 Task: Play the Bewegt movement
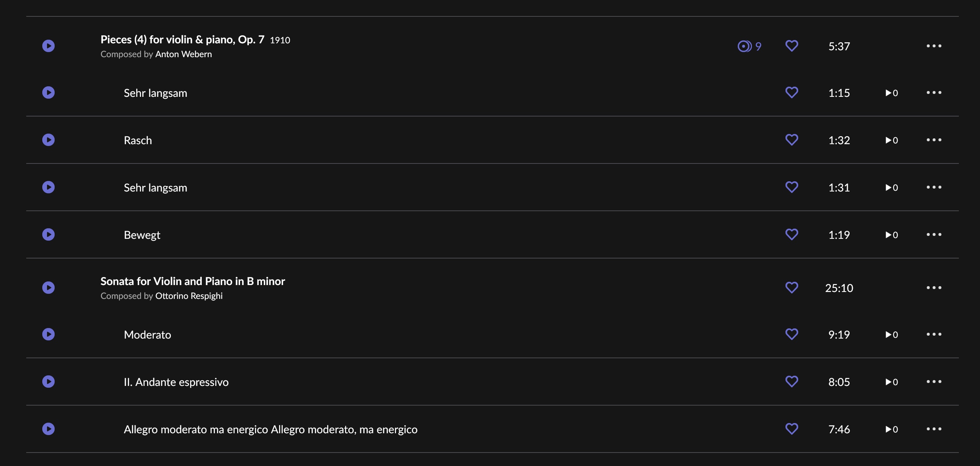tap(48, 234)
